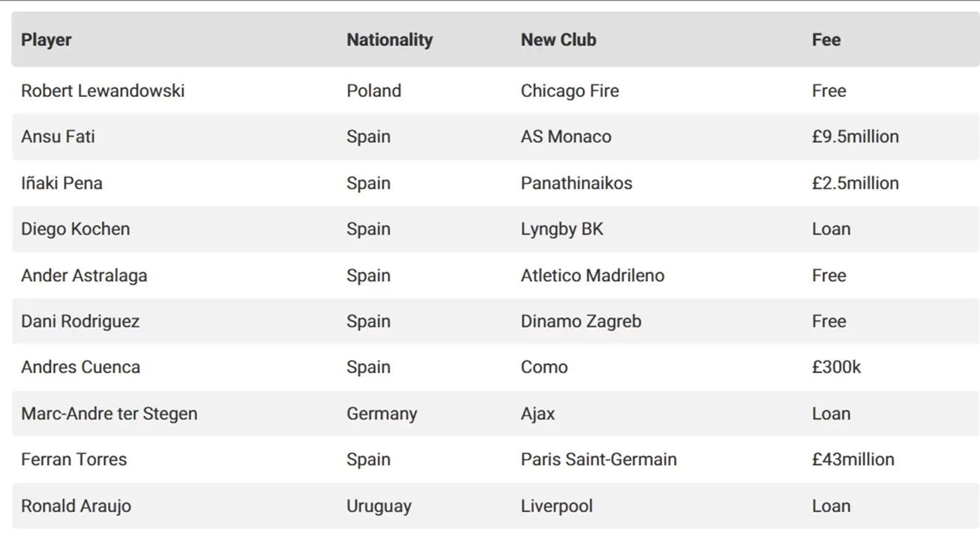Click the Paris Saint-Germain club cell
Screen dimensions: 980x541
click(599, 459)
